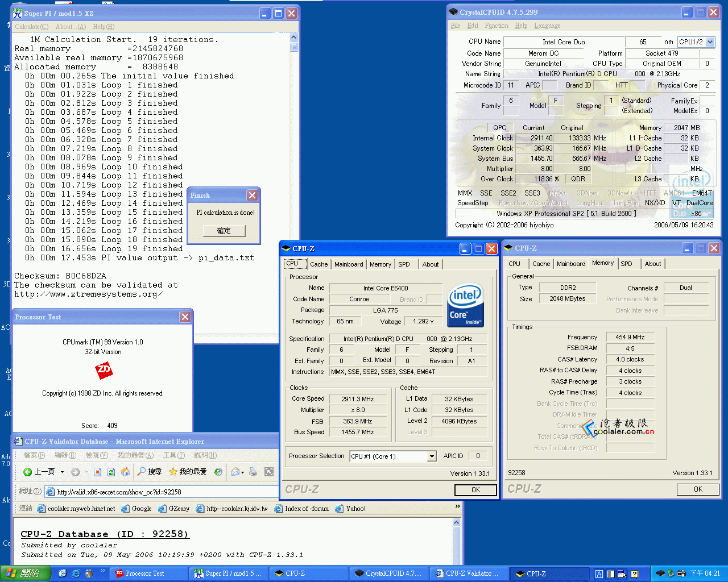Click OK in the CPU-Z Memory window
Screen dimensions: 728x582
tap(697, 489)
